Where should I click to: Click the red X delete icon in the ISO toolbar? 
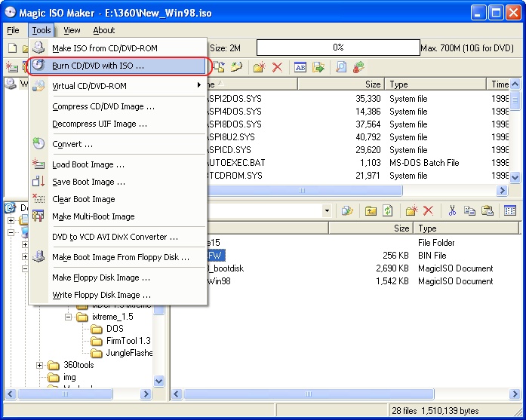click(277, 67)
